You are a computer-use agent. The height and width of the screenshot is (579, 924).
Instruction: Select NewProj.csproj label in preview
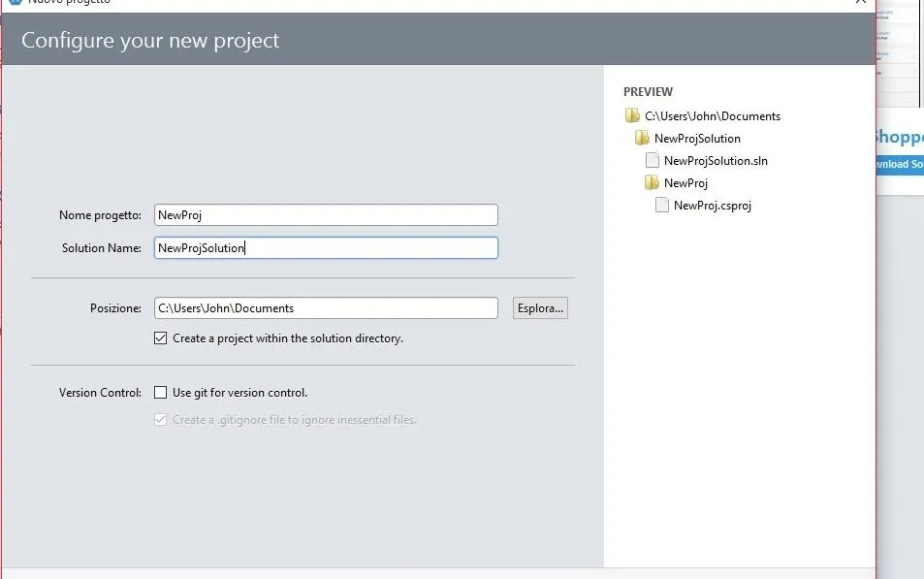click(713, 206)
